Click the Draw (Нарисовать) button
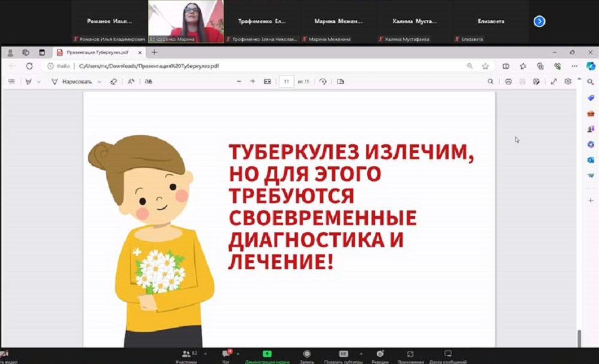 71,81
